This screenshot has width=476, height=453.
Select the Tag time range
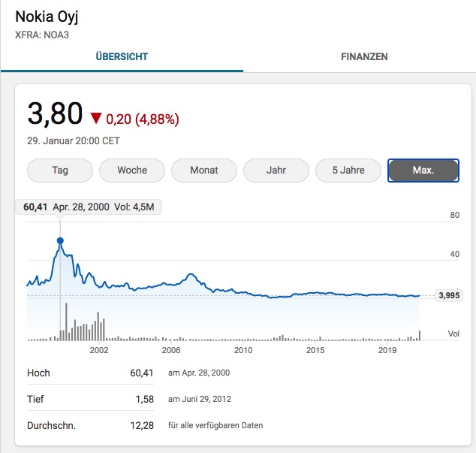60,170
